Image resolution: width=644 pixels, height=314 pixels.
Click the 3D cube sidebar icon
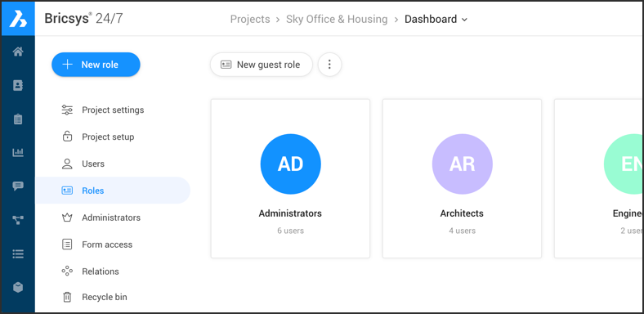point(18,288)
